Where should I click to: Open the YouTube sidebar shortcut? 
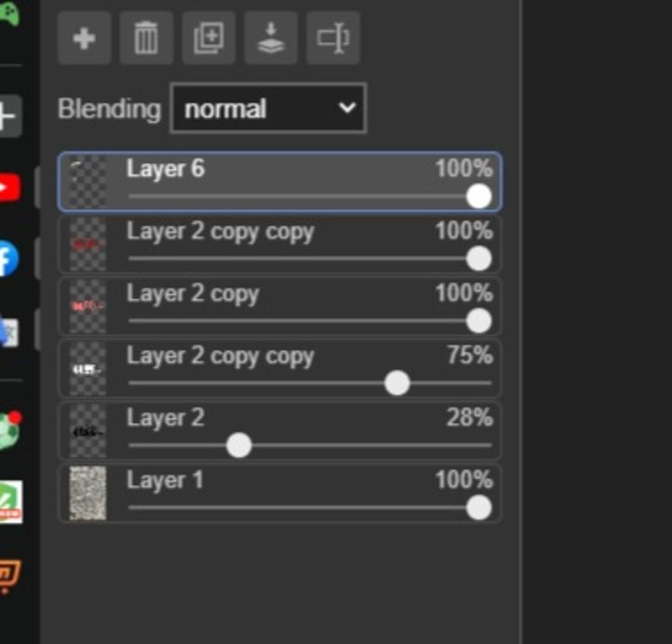pos(9,188)
